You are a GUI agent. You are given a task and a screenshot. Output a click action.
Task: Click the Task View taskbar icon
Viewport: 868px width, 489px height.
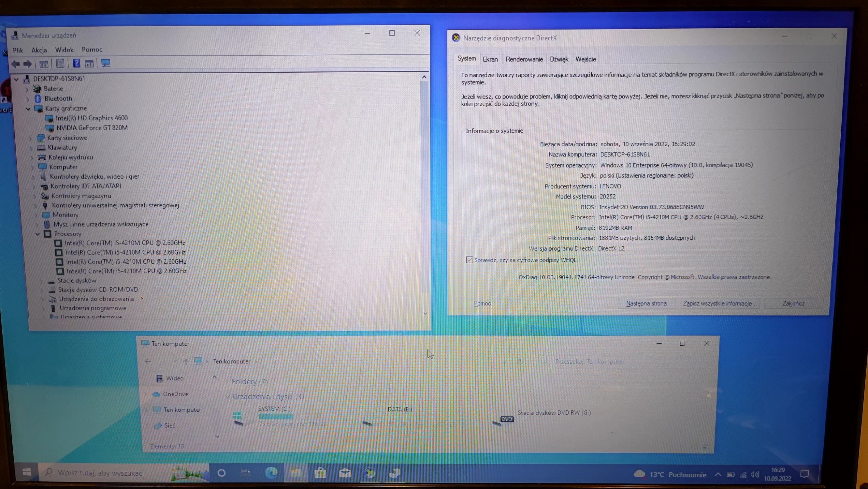tap(245, 473)
